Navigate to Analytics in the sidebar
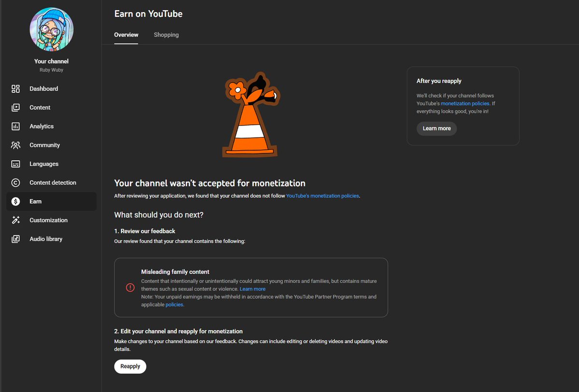 42,126
